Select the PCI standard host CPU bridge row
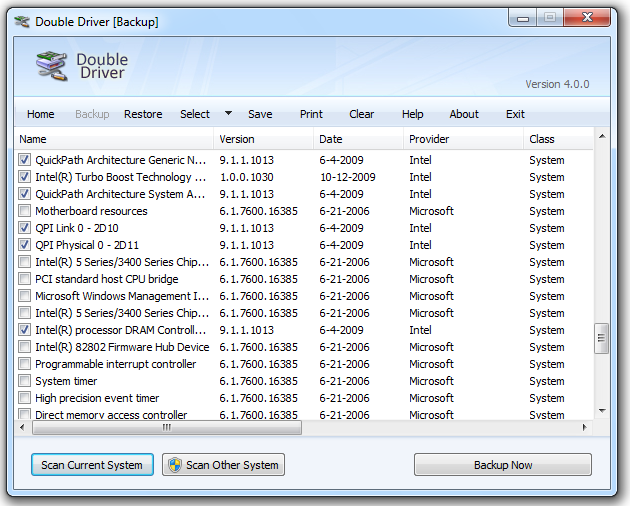Viewport: 630px width, 506px height. [x=107, y=279]
